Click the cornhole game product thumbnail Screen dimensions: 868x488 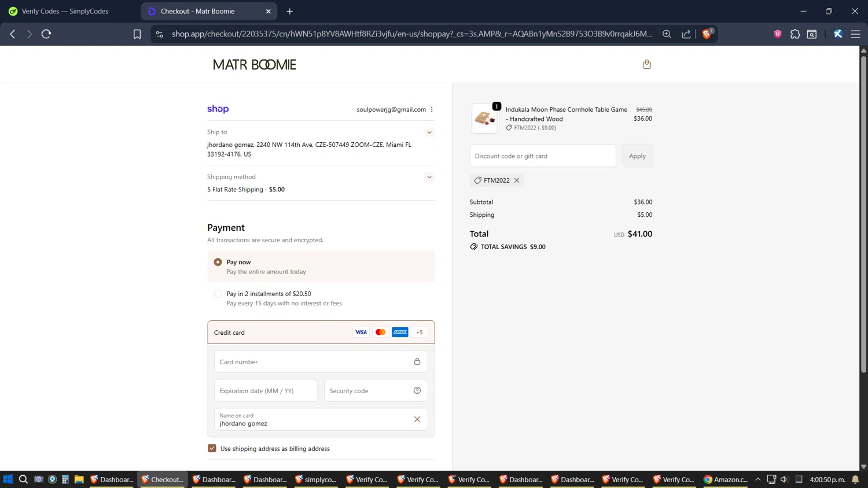pos(484,119)
